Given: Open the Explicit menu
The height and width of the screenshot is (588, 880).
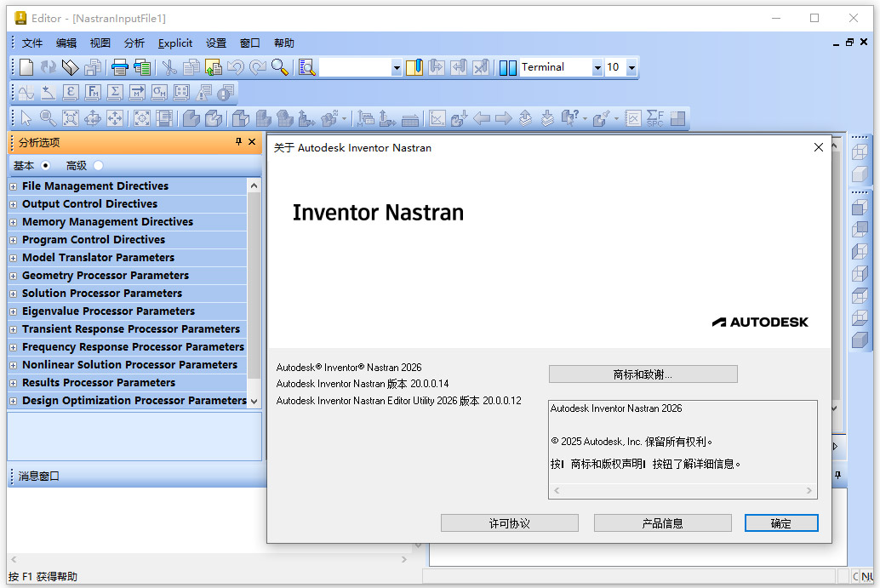Looking at the screenshot, I should (174, 43).
